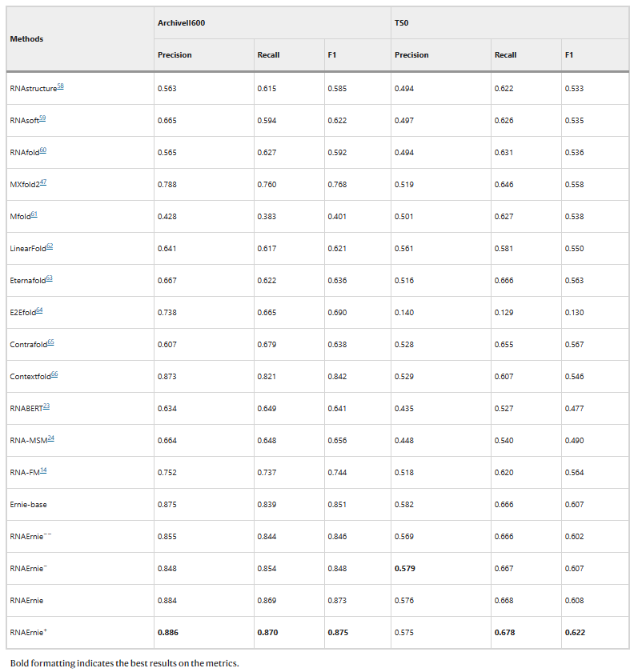Screen dimensions: 634x672
Task: Select the Ernie-base row label
Action: point(28,505)
